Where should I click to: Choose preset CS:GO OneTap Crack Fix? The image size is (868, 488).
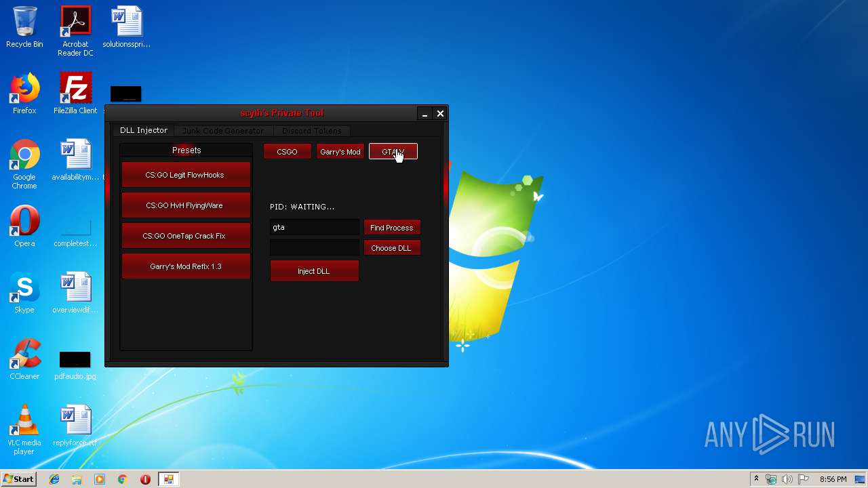[x=186, y=236]
